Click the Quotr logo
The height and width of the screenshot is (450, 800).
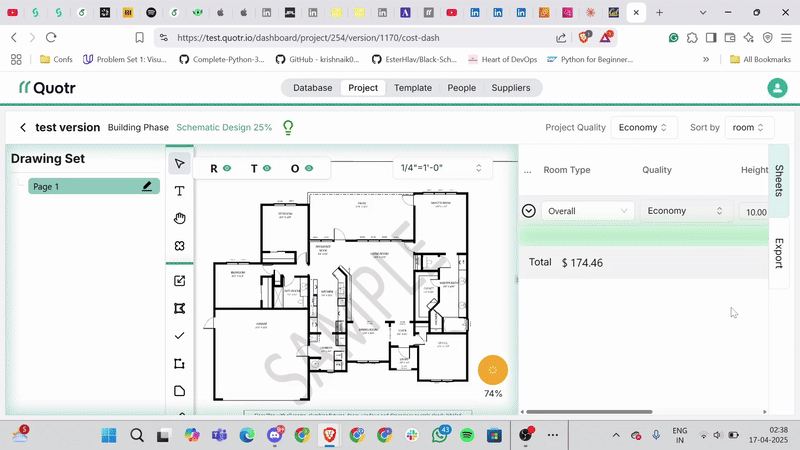tap(47, 88)
